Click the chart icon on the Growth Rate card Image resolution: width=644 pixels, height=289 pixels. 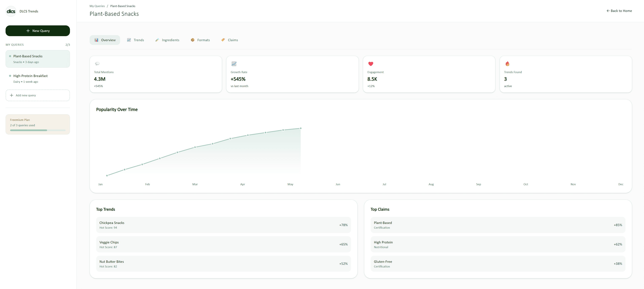[x=234, y=64]
